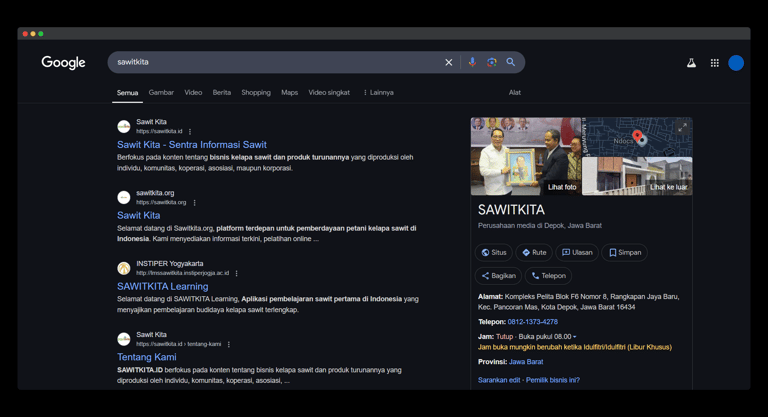
Task: Click phone number 0812-1373-4278
Action: pos(532,322)
